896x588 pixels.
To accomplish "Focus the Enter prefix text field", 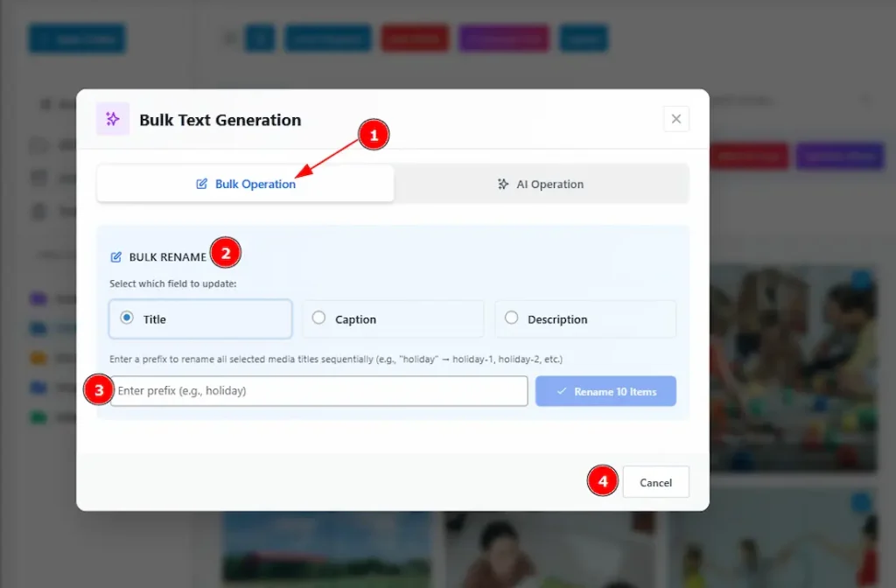I will (318, 391).
